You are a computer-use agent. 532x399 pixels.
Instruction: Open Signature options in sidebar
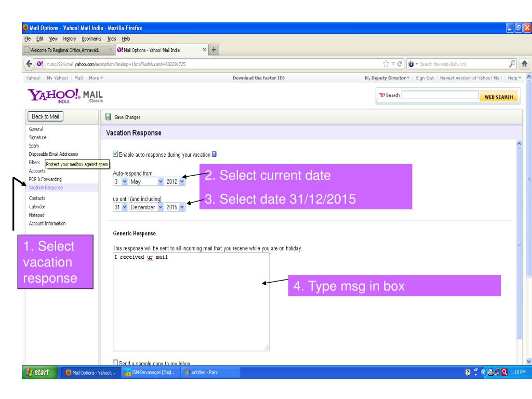(37, 137)
